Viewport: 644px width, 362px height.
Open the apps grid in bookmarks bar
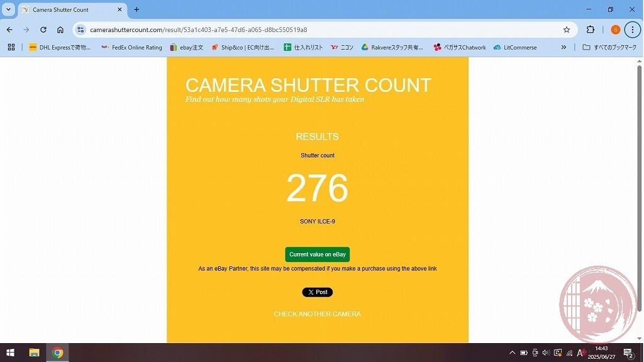pos(11,47)
